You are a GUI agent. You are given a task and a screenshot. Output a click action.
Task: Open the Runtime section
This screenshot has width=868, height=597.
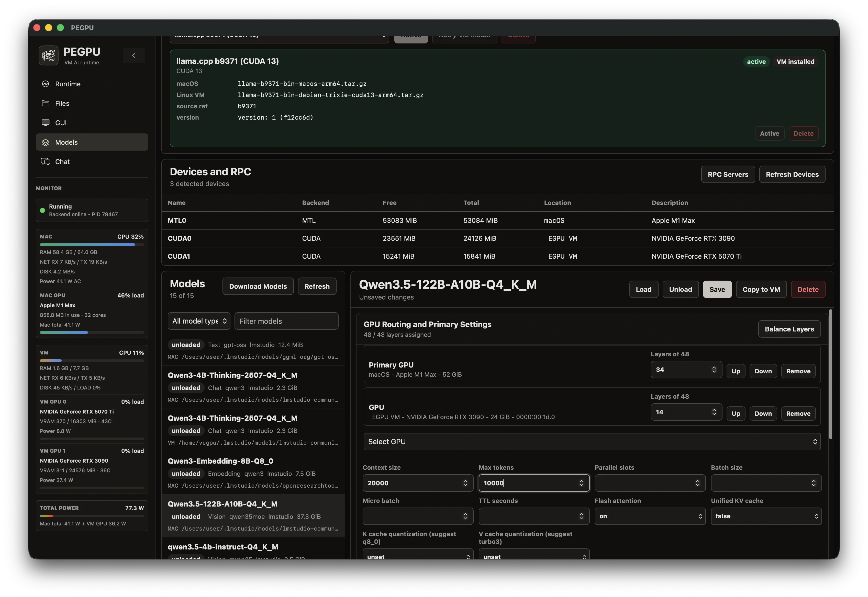pyautogui.click(x=92, y=84)
